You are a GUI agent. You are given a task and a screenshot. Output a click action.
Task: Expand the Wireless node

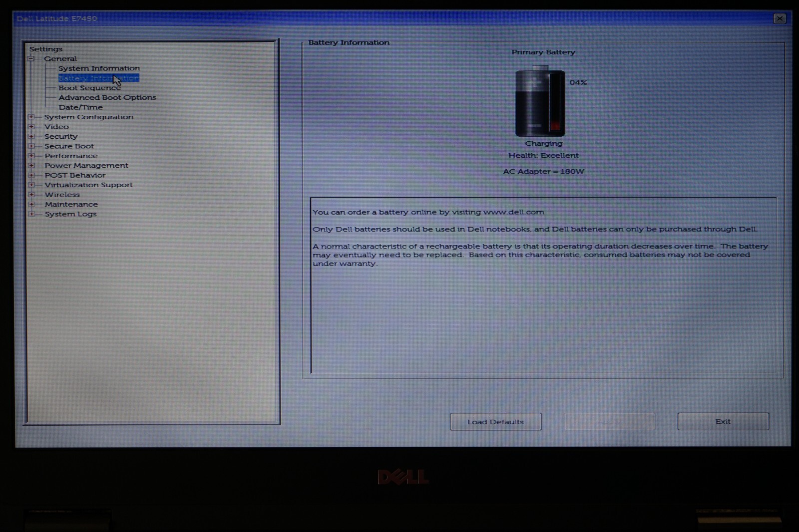coord(31,195)
